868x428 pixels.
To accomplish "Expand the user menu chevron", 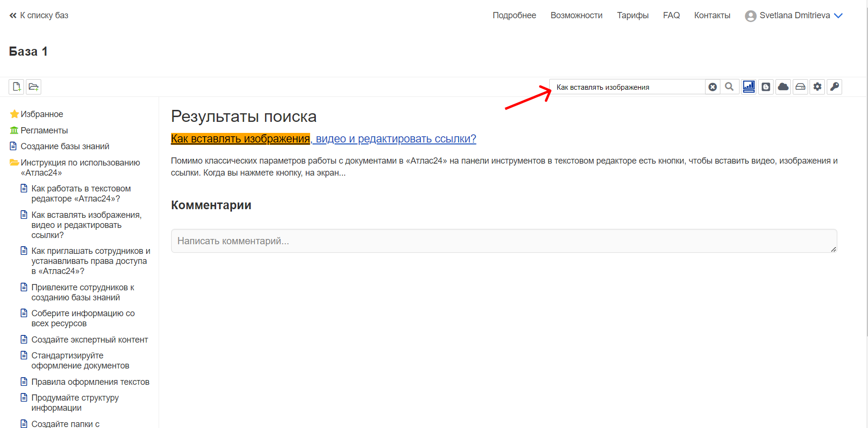I will (838, 16).
